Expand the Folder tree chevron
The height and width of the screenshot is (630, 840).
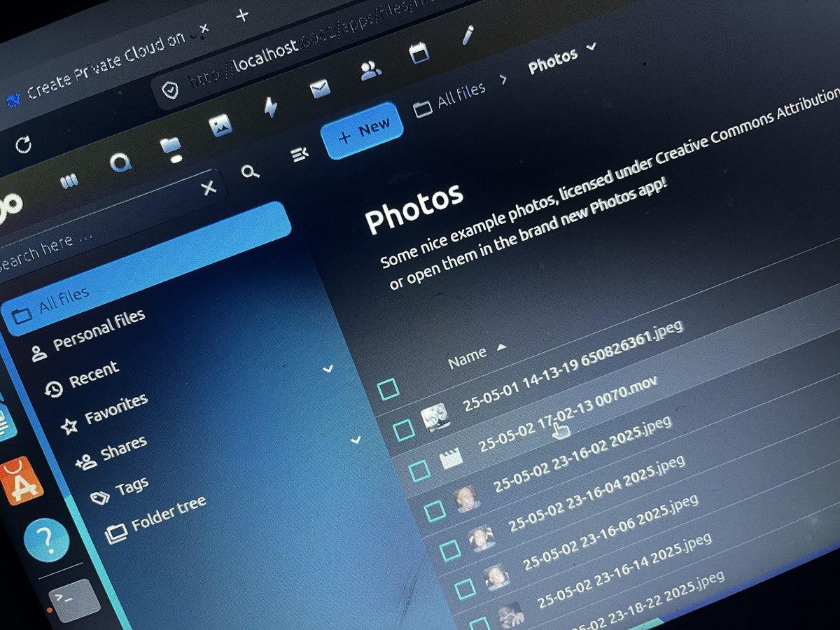(x=356, y=440)
